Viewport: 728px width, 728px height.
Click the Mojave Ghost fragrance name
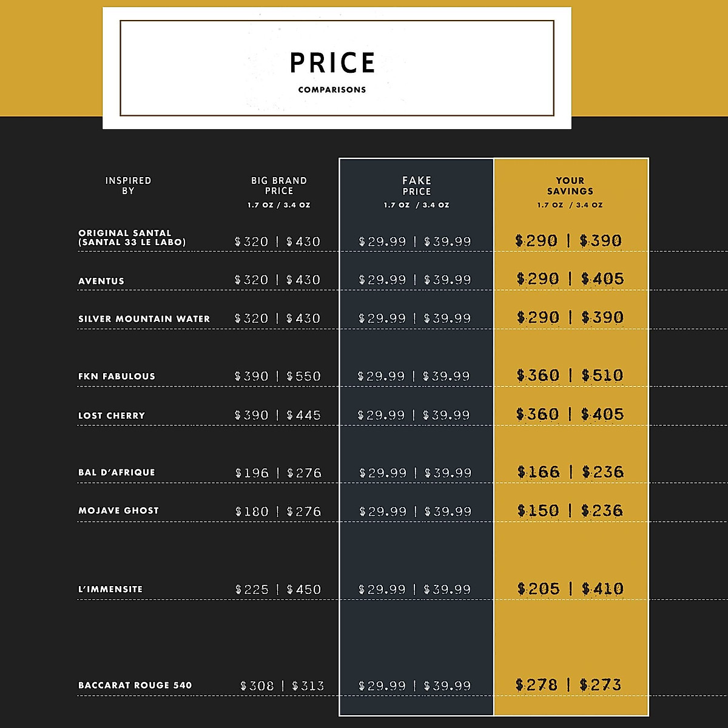click(118, 510)
